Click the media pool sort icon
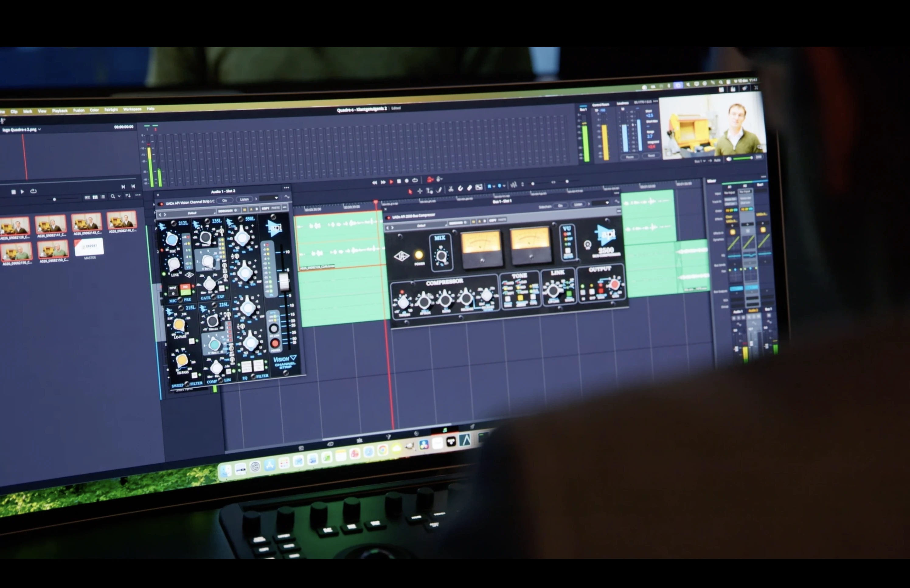The image size is (910, 588). (128, 195)
